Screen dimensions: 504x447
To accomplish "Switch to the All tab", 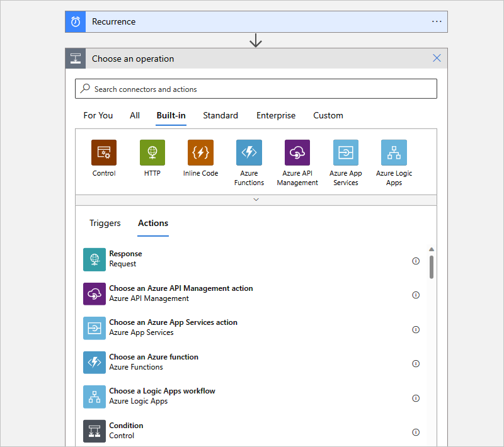I will (135, 116).
